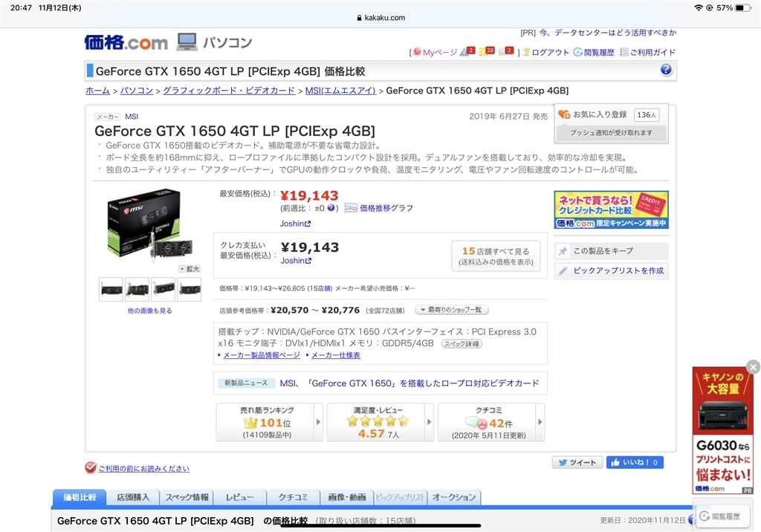
Task: Click the ログアウト key icon
Action: click(x=525, y=52)
